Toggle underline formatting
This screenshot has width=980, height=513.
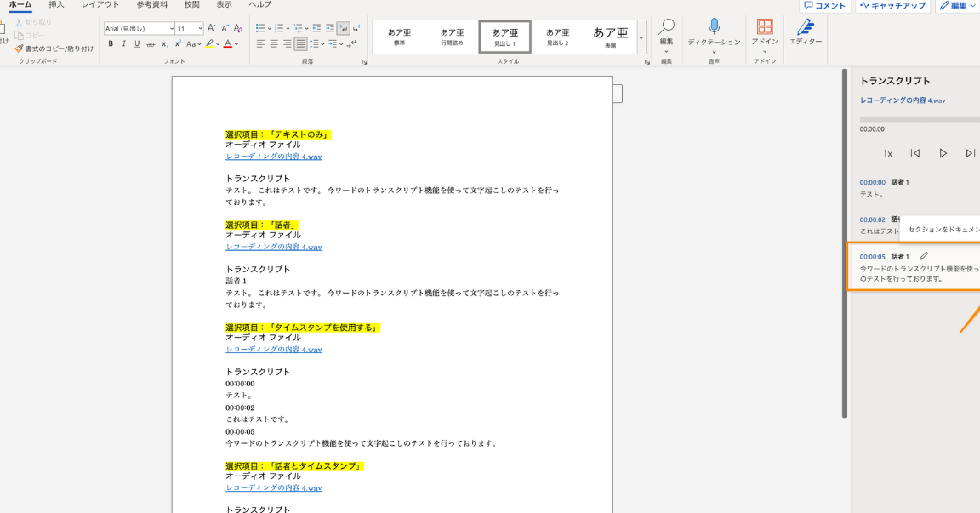pyautogui.click(x=136, y=44)
